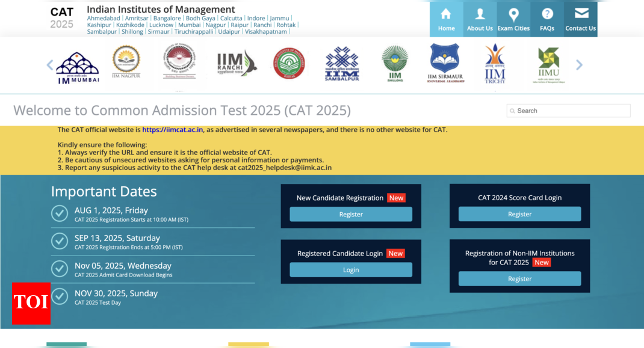Open the Visakhapatnam institute link
Viewport: 644px width, 348px height.
266,32
